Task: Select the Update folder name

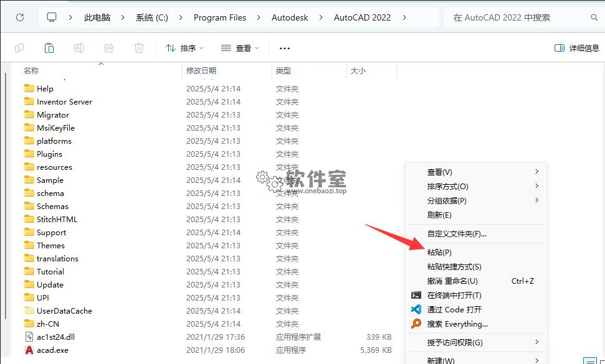Action: coord(50,284)
